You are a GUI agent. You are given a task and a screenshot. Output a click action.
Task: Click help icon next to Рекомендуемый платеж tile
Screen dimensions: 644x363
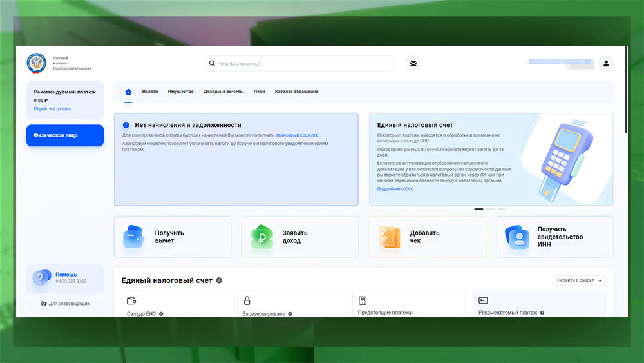click(542, 313)
